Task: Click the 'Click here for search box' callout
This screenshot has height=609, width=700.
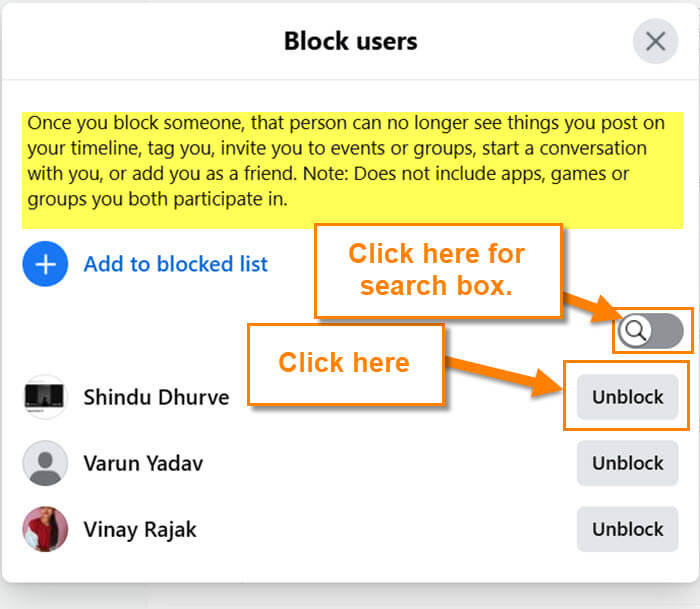Action: coord(438,271)
